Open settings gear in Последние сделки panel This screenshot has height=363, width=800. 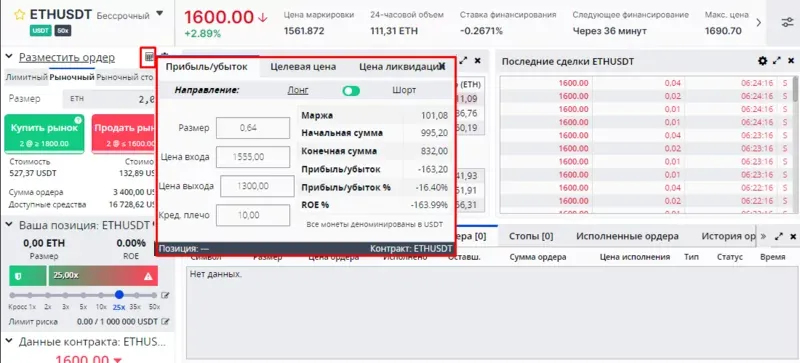click(762, 61)
